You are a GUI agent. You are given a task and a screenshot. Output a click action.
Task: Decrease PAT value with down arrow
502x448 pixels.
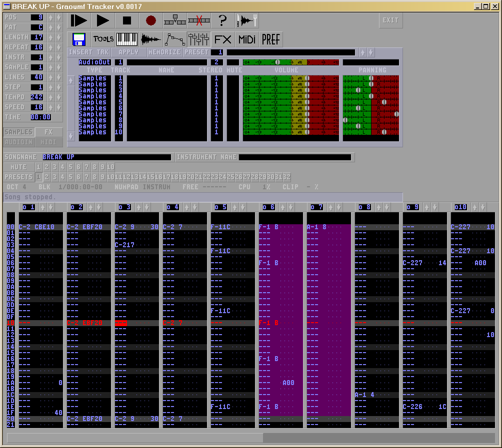click(x=58, y=27)
